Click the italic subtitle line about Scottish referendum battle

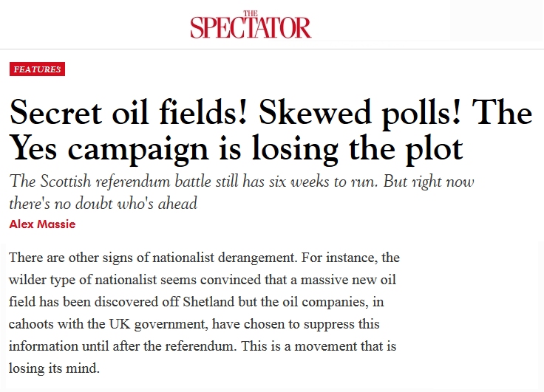pos(242,182)
